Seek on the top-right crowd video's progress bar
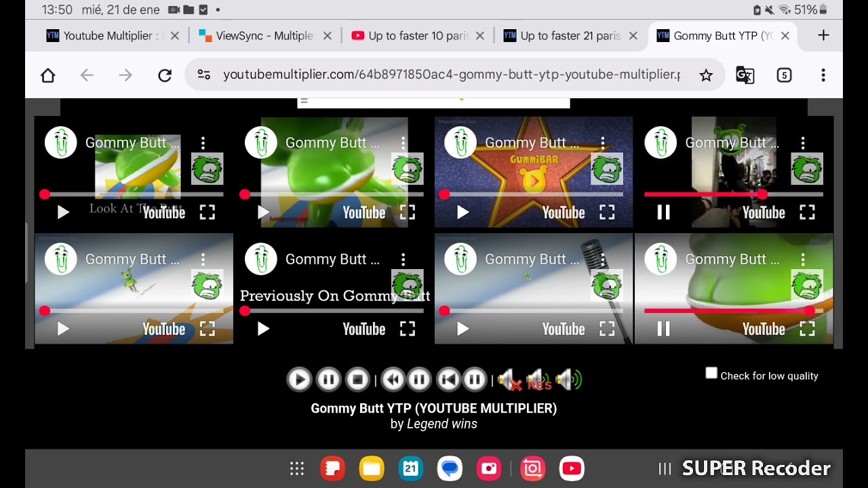Viewport: 868px width, 488px height. (734, 195)
